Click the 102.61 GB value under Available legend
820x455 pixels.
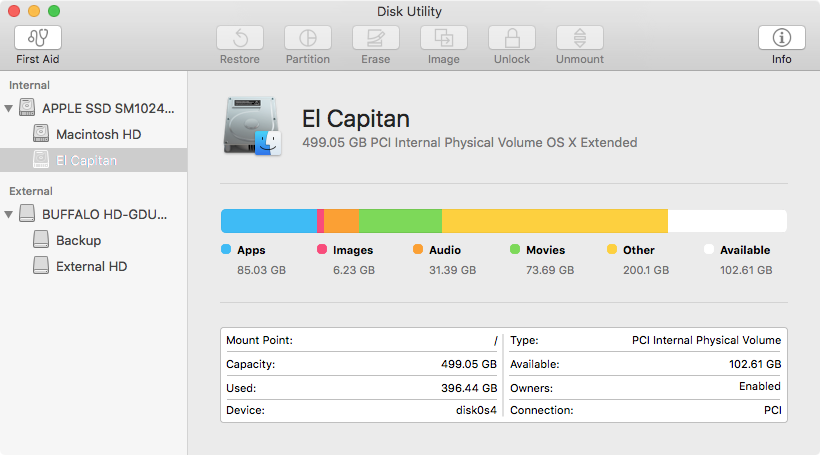pos(746,270)
